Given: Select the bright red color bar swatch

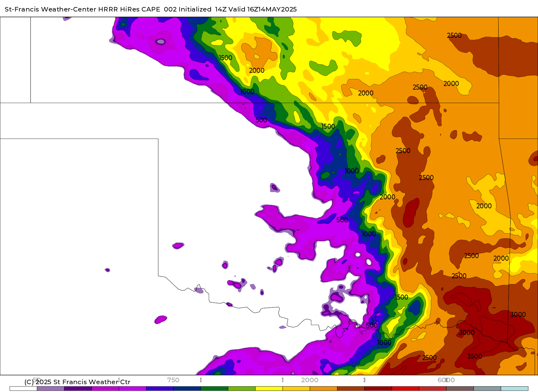Looking at the screenshot, I should (x=405, y=388).
